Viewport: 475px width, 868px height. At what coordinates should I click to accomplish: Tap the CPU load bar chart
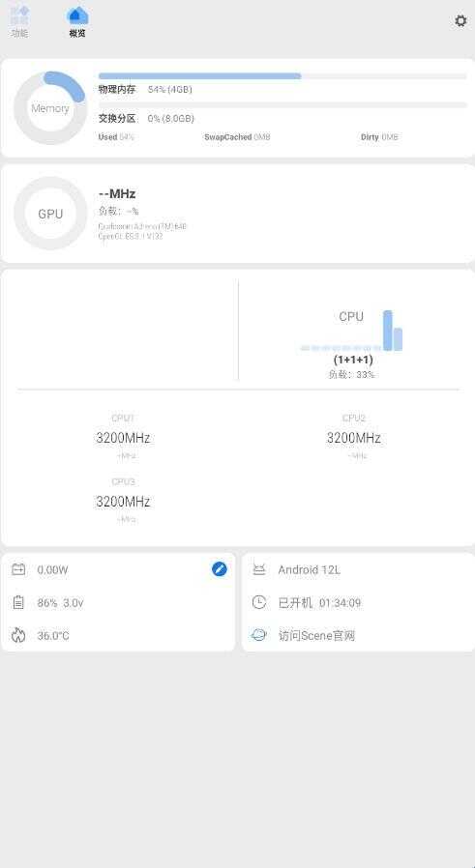click(x=351, y=331)
